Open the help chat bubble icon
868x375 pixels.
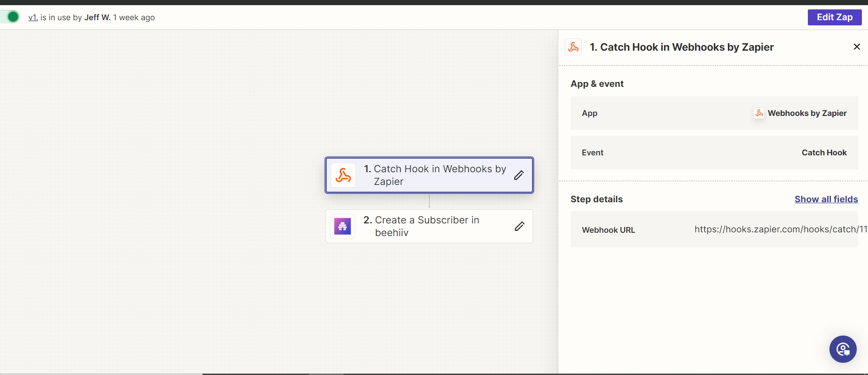pos(843,349)
